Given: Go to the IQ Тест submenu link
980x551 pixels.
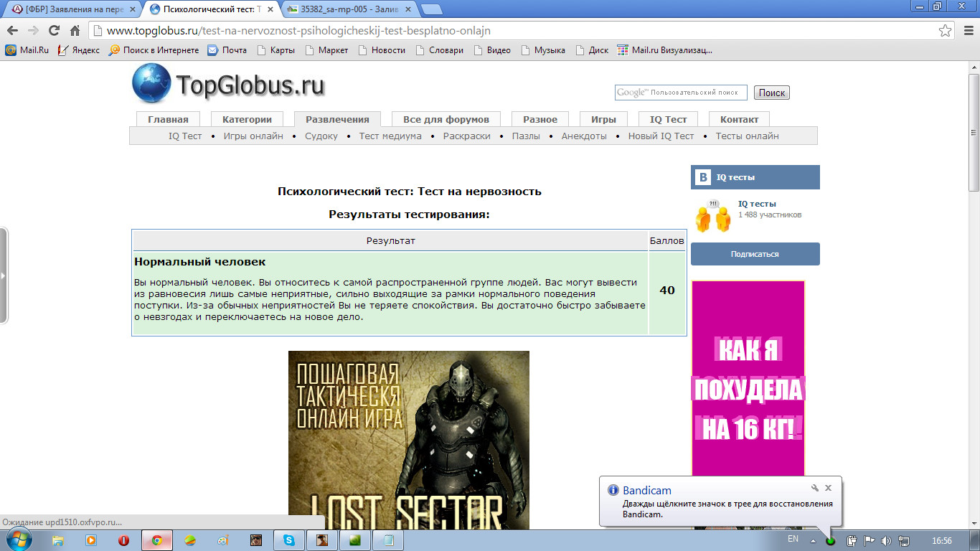Looking at the screenshot, I should [185, 136].
